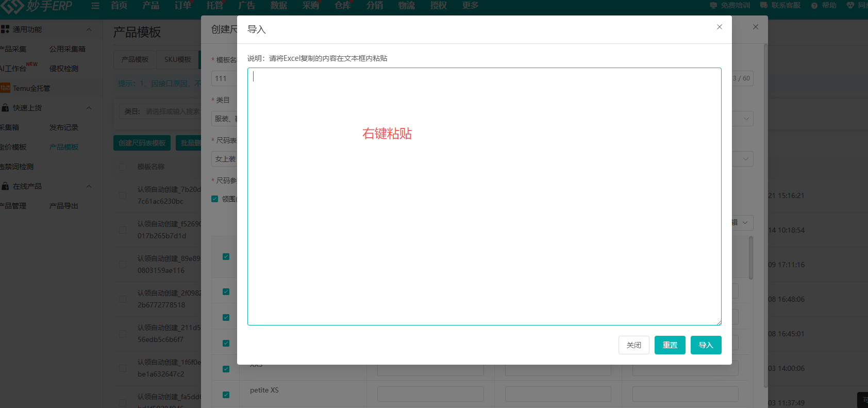Open the 授权 top menu
The image size is (868, 408).
click(x=439, y=6)
